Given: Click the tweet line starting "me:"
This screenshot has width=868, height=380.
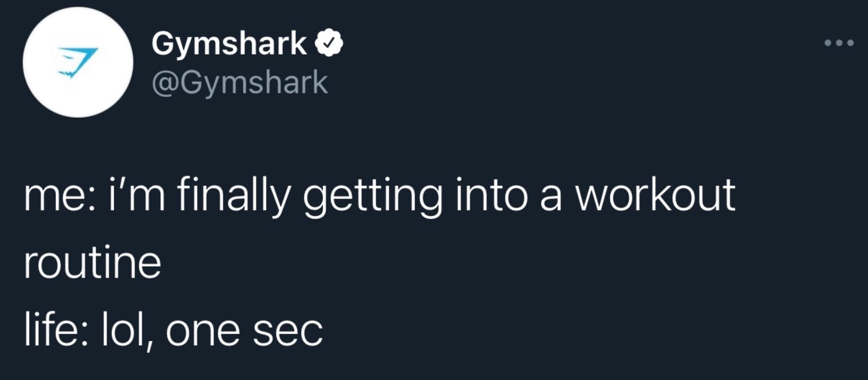Looking at the screenshot, I should (x=379, y=196).
